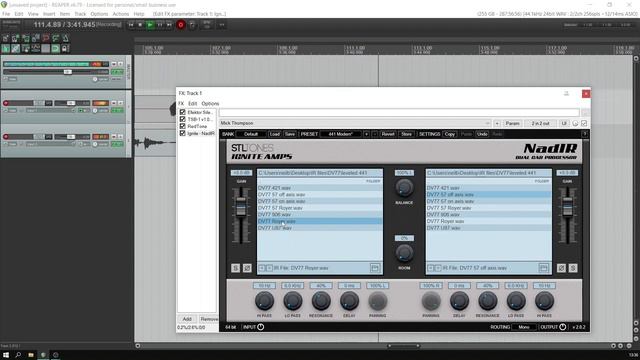Open folder browse icon for right IR

tap(543, 268)
